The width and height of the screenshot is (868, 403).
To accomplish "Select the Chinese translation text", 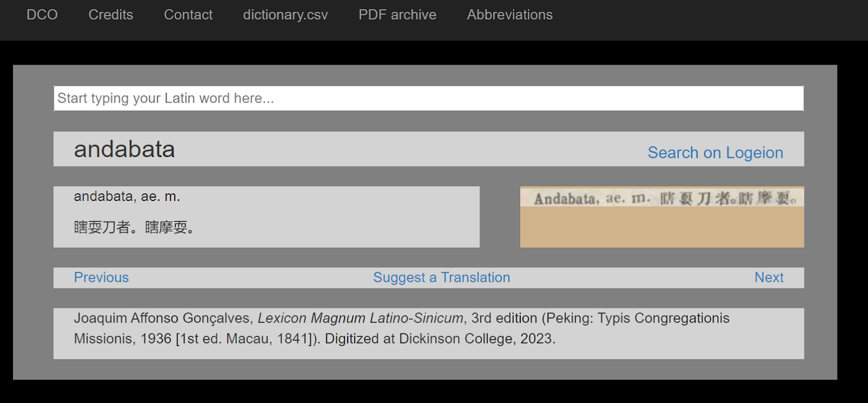I will [x=134, y=227].
